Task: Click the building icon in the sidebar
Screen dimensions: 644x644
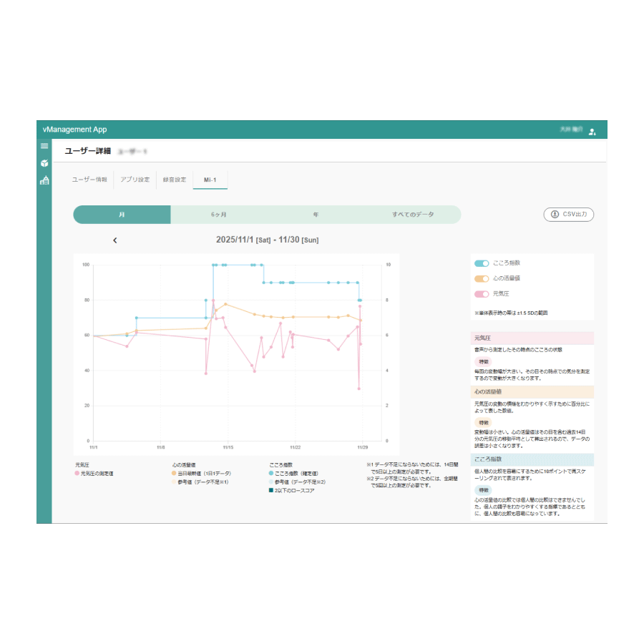Action: click(44, 180)
